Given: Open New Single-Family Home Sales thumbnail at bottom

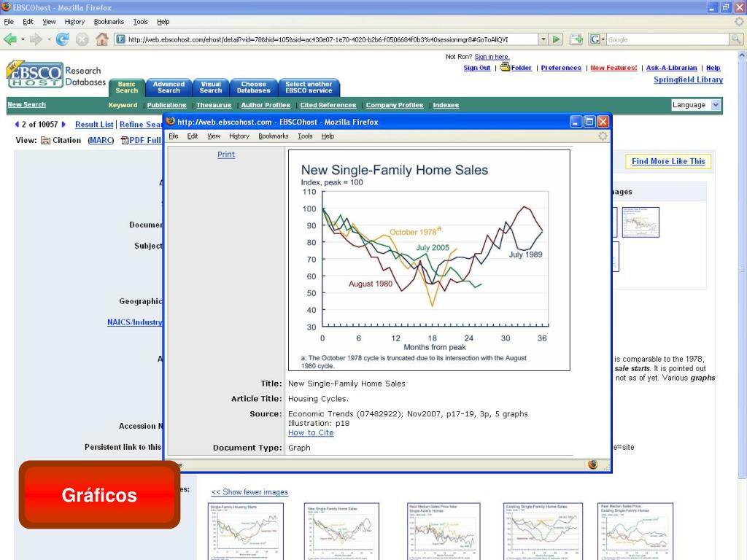Looking at the screenshot, I should (341, 532).
